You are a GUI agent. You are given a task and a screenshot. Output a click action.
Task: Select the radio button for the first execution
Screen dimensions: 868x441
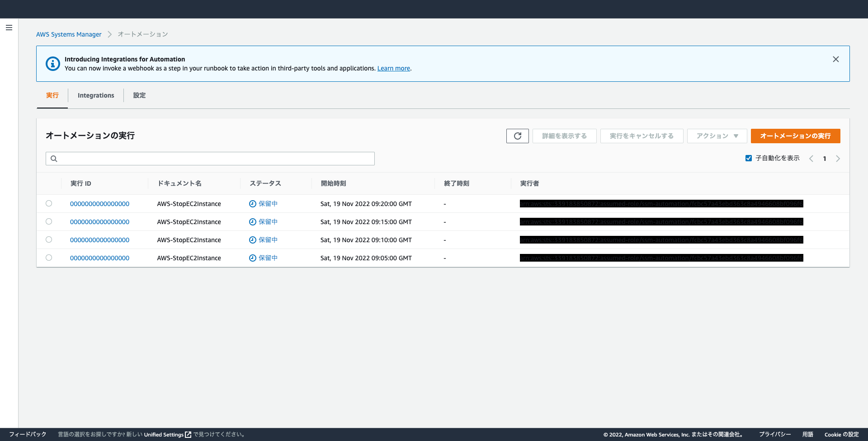(x=49, y=203)
